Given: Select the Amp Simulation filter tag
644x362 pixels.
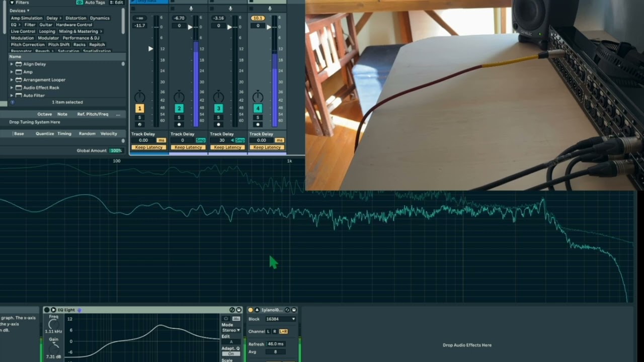Looking at the screenshot, I should coord(27,18).
